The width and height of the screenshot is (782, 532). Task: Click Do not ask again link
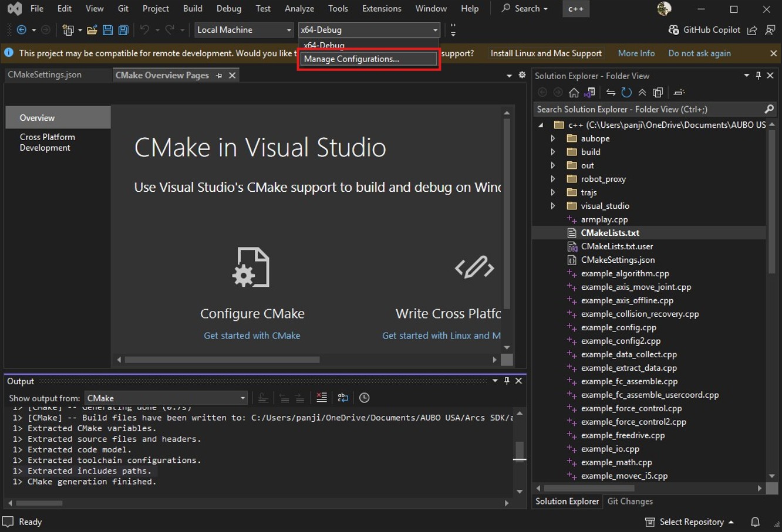(x=699, y=53)
